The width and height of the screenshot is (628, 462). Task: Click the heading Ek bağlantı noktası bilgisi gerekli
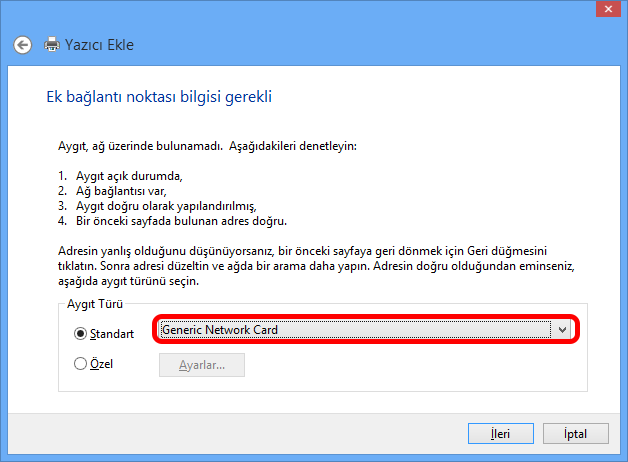160,97
